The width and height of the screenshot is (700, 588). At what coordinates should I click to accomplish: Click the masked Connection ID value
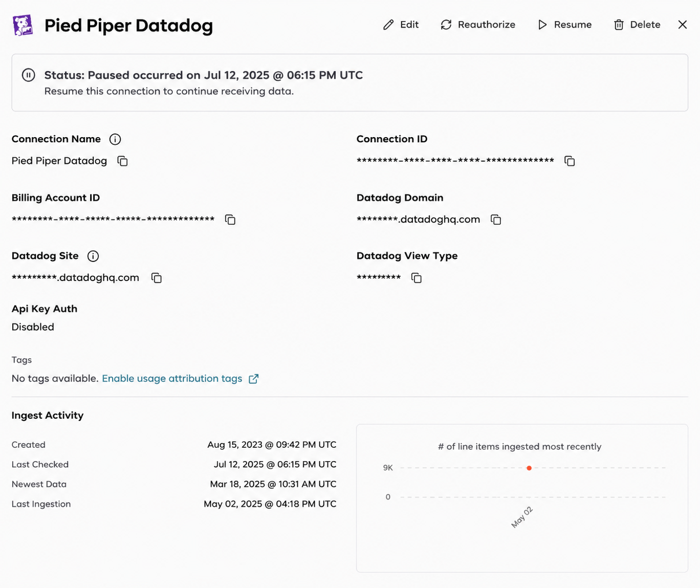pos(455,161)
